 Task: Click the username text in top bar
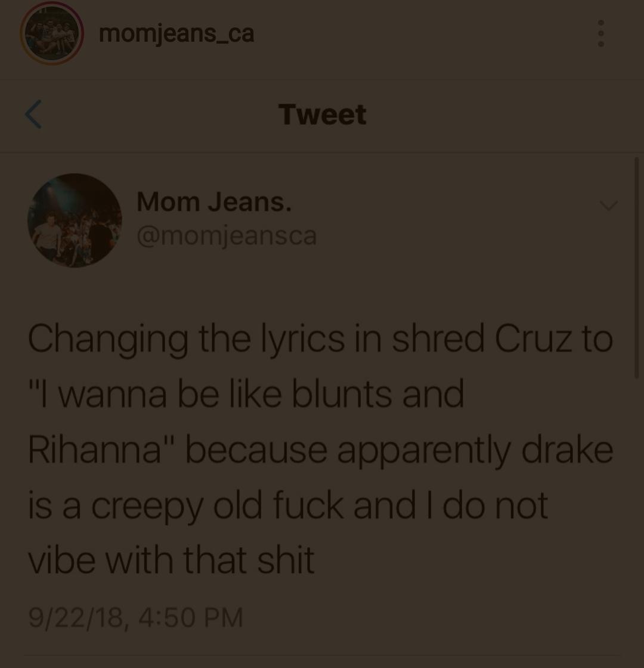coord(176,33)
